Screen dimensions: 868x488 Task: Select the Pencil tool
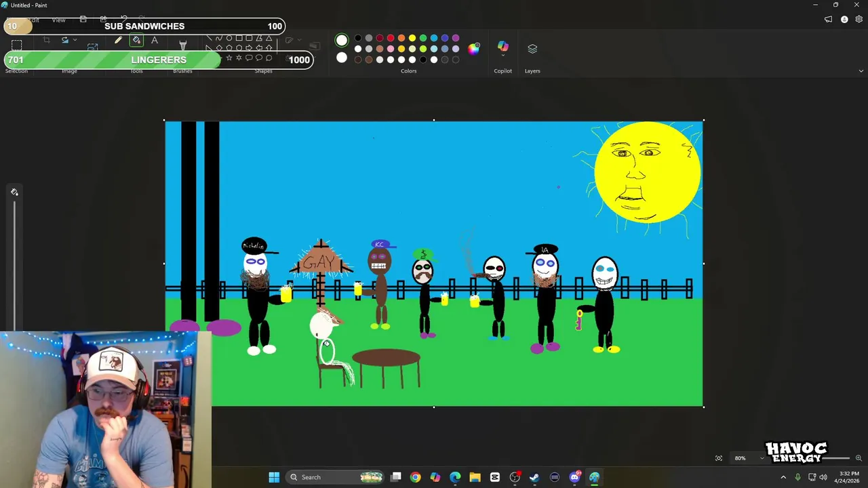pos(118,41)
